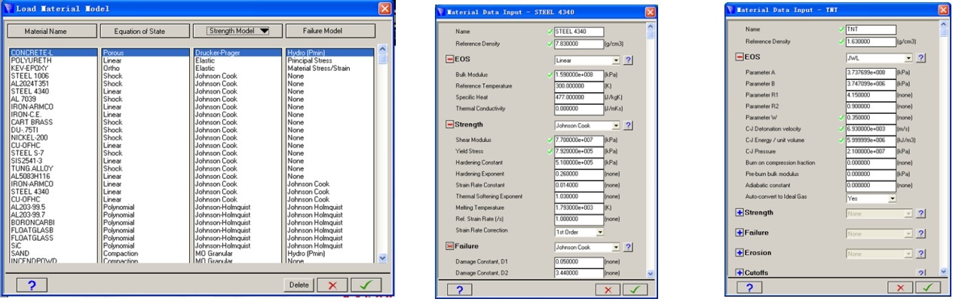
Task: Sort by the Material Name column header
Action: [52, 31]
